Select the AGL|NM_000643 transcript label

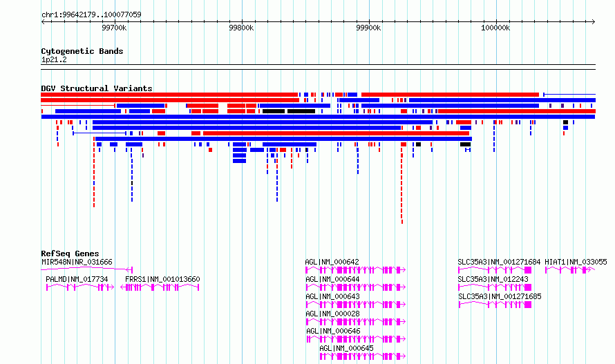[x=332, y=296]
